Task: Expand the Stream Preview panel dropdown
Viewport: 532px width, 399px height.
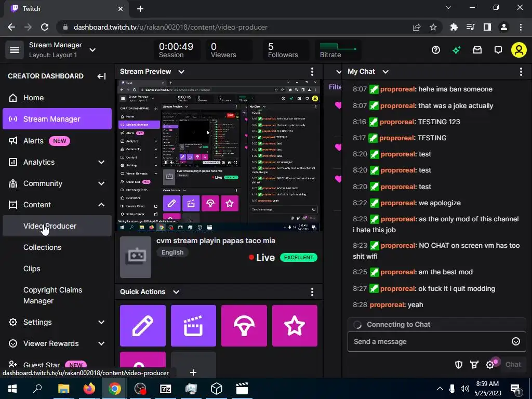Action: pyautogui.click(x=181, y=72)
